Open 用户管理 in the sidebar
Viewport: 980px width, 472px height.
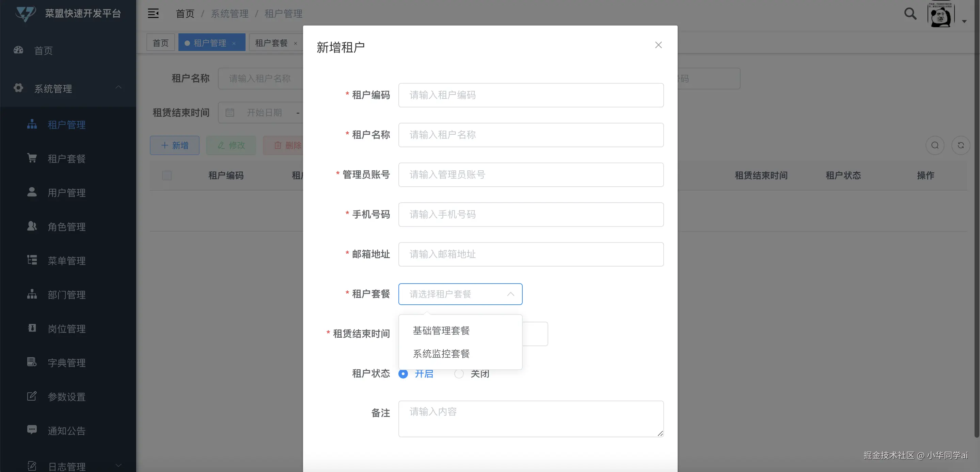[67, 193]
